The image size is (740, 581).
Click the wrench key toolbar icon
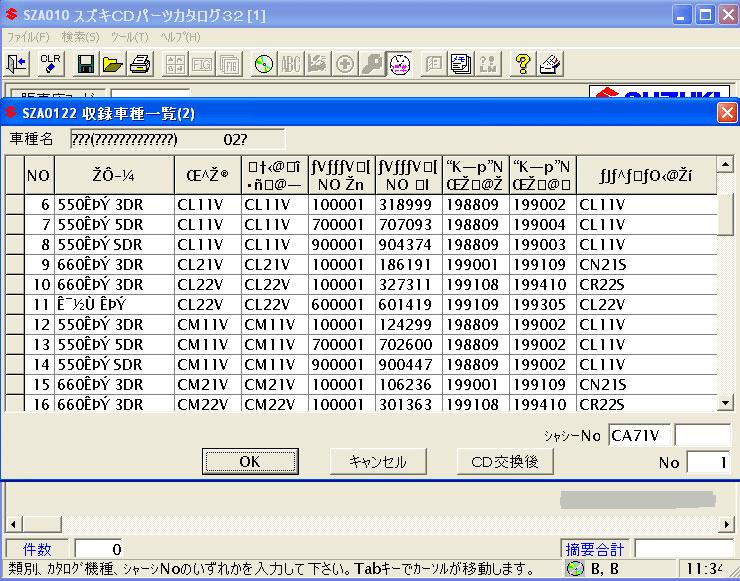coord(372,63)
